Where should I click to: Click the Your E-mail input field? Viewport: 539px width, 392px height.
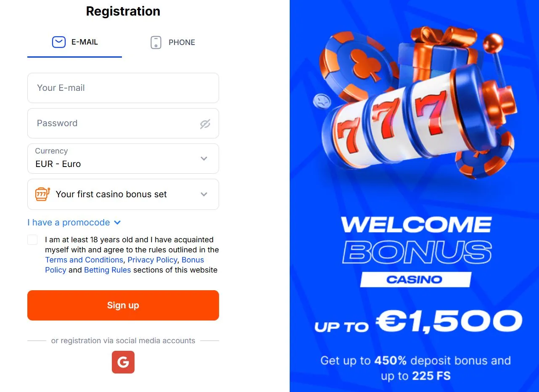[x=123, y=88]
